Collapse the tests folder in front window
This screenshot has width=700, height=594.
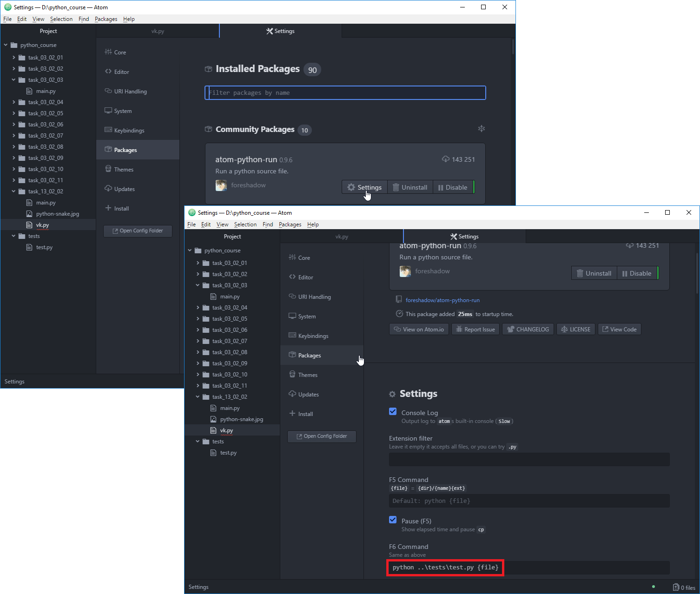[198, 442]
